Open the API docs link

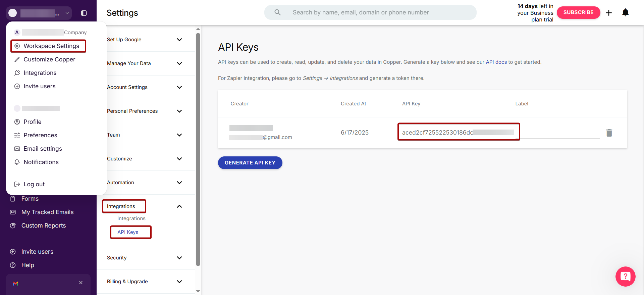tap(496, 62)
